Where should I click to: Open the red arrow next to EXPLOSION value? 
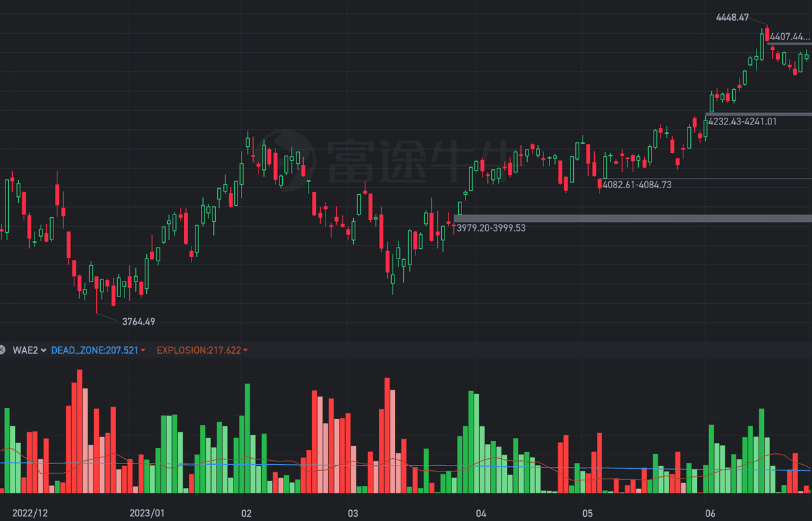point(245,350)
